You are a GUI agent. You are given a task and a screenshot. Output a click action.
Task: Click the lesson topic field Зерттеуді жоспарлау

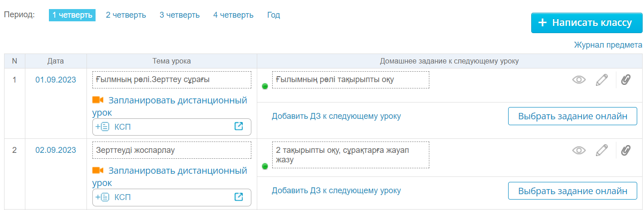(x=172, y=150)
